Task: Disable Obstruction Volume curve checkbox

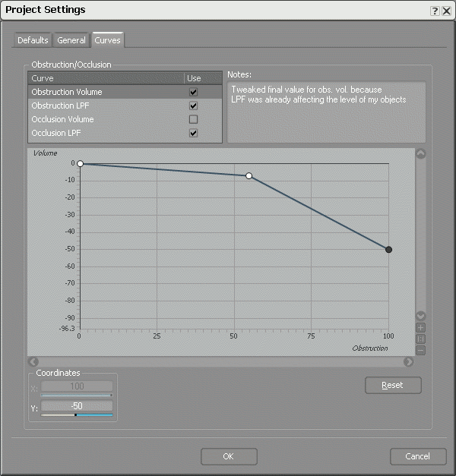Action: pyautogui.click(x=193, y=93)
